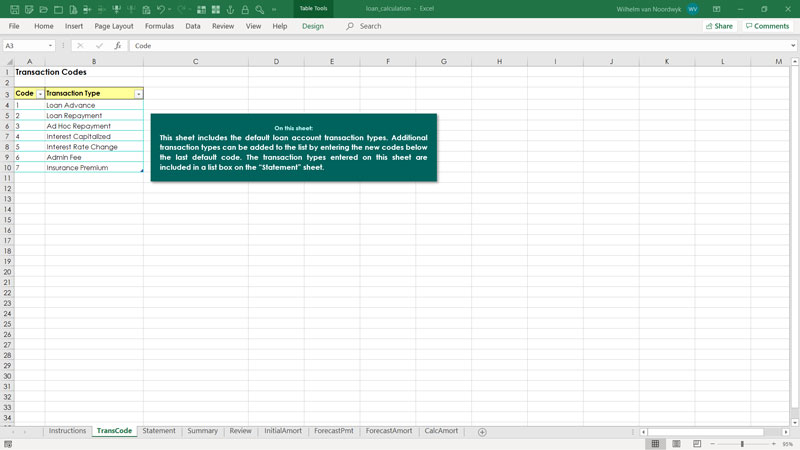800x450 pixels.
Task: Click the vertical scrollbar down arrow
Action: pyautogui.click(x=794, y=422)
